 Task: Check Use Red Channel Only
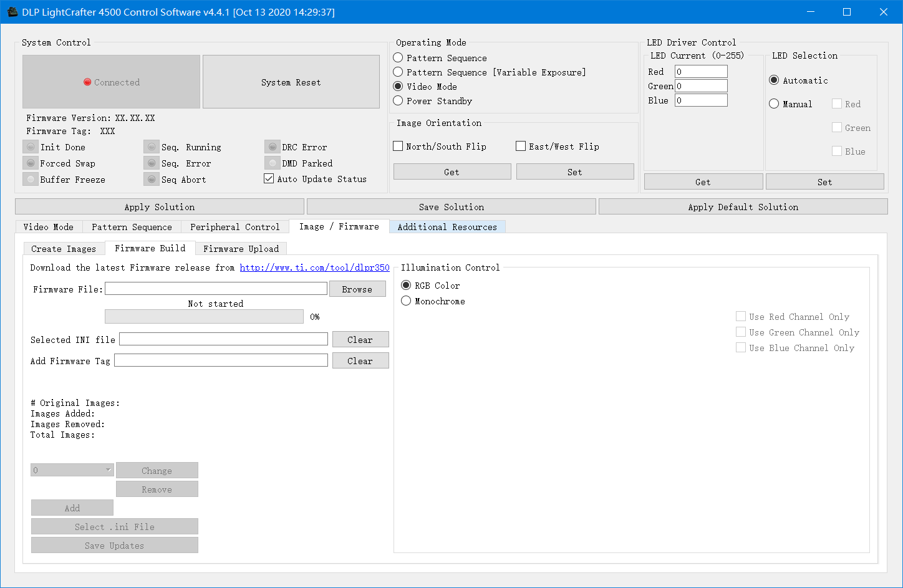(741, 317)
